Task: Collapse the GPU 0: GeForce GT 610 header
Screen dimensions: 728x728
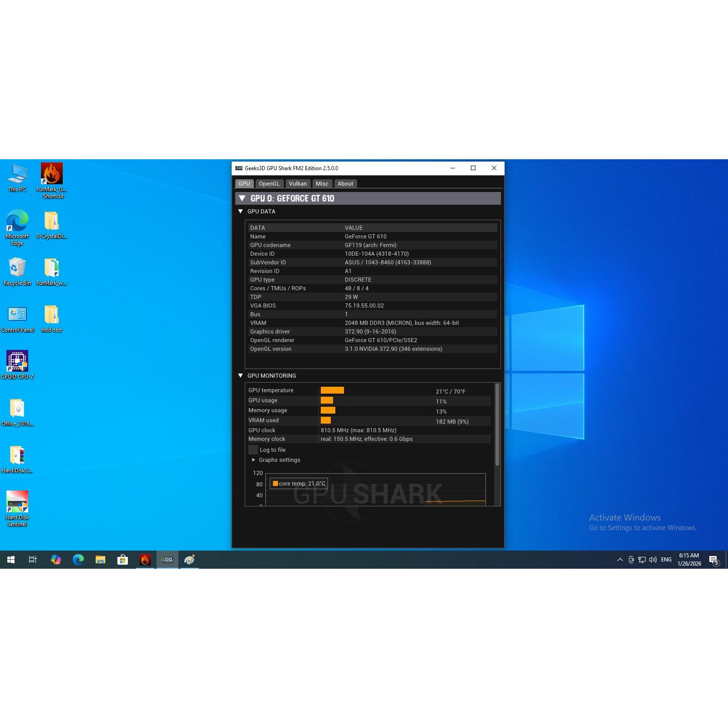Action: [242, 198]
